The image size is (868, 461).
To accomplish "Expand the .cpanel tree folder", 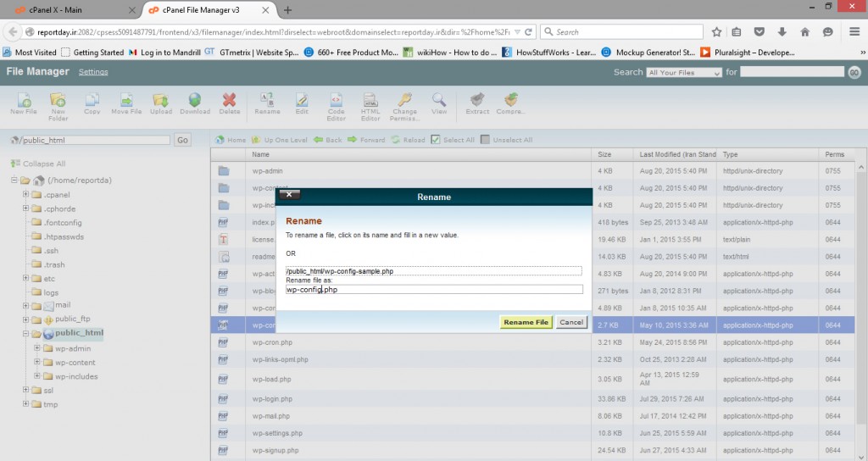I will [26, 195].
